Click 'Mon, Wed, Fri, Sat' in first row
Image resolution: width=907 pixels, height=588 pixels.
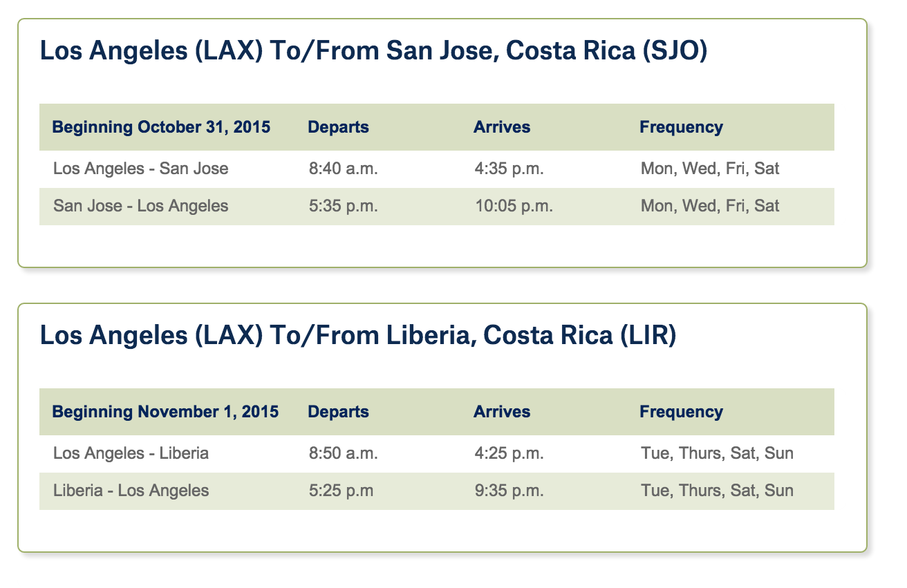[x=710, y=169]
